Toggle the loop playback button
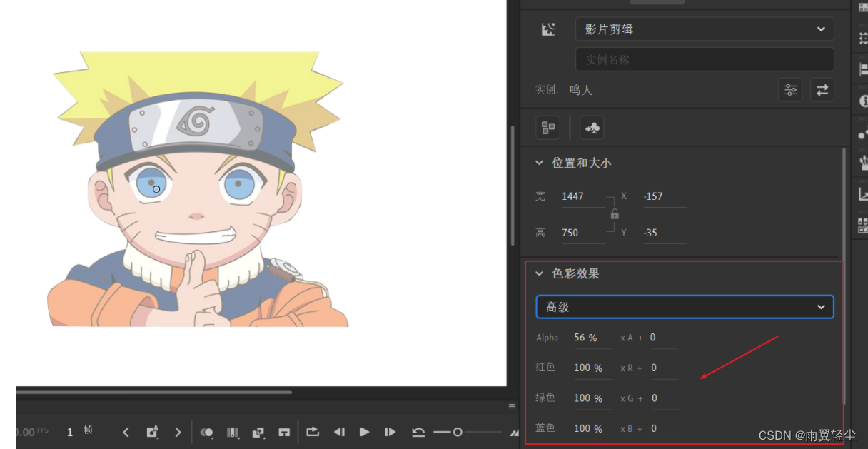868x449 pixels. tap(313, 432)
